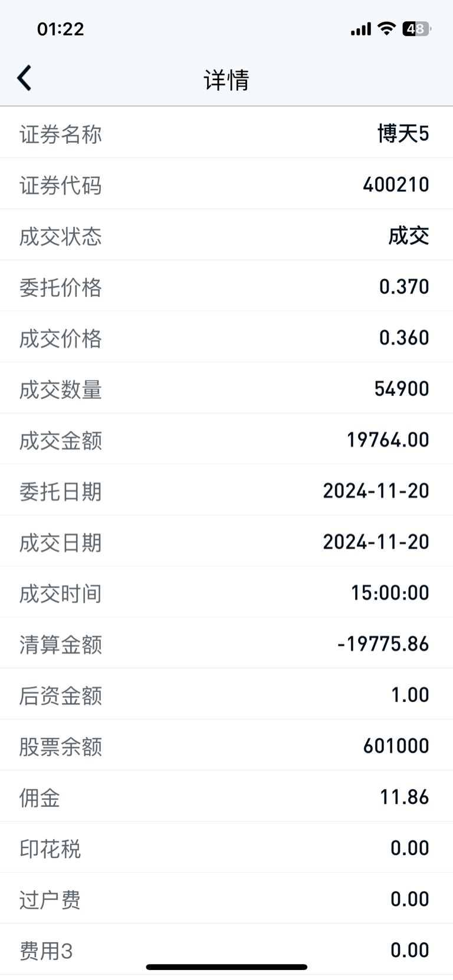
Task: Tap the 成交状态 row
Action: point(226,235)
